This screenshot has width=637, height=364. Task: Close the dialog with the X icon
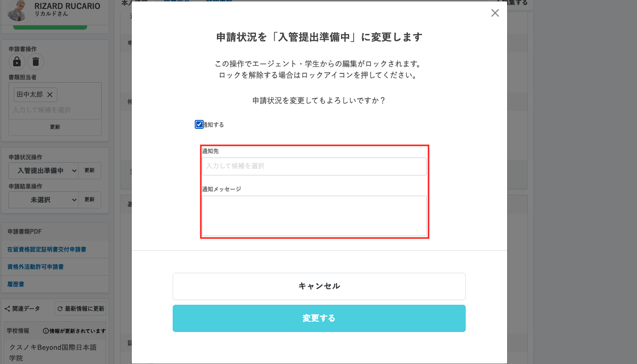tap(495, 13)
